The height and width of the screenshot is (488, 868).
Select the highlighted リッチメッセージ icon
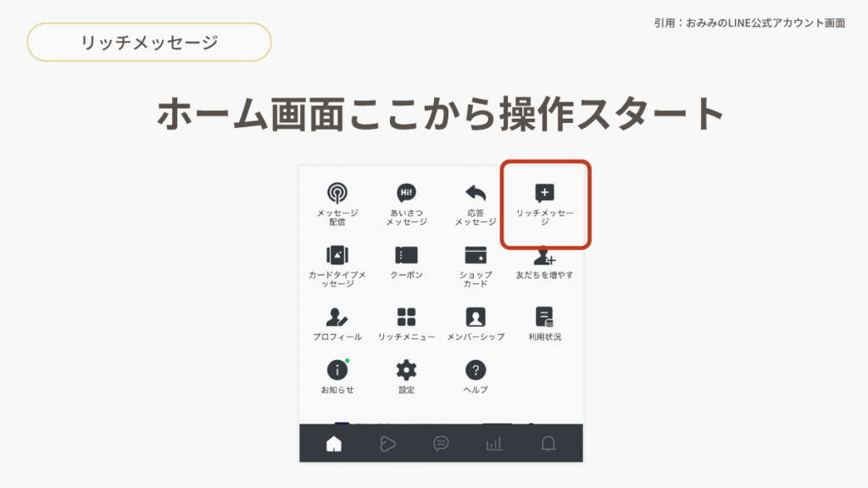point(545,193)
